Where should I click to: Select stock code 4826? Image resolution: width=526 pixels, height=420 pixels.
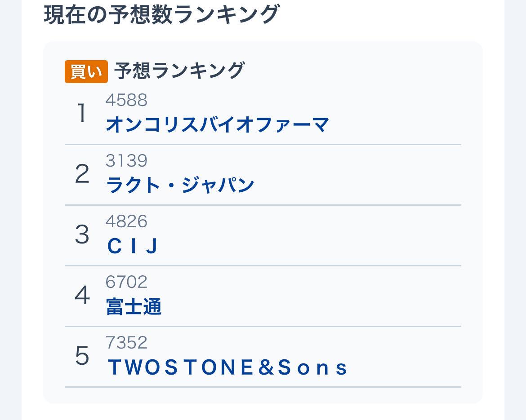coord(126,221)
